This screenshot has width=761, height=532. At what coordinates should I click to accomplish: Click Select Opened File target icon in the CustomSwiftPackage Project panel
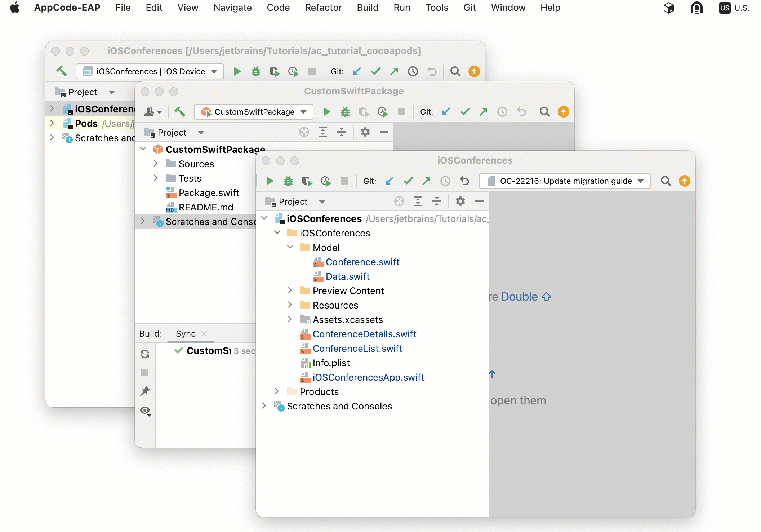point(304,132)
